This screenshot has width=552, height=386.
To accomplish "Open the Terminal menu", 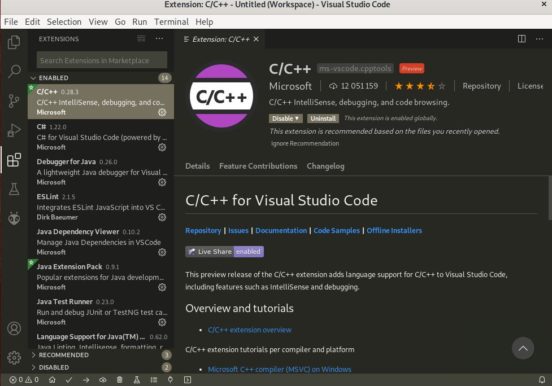I will [x=171, y=22].
